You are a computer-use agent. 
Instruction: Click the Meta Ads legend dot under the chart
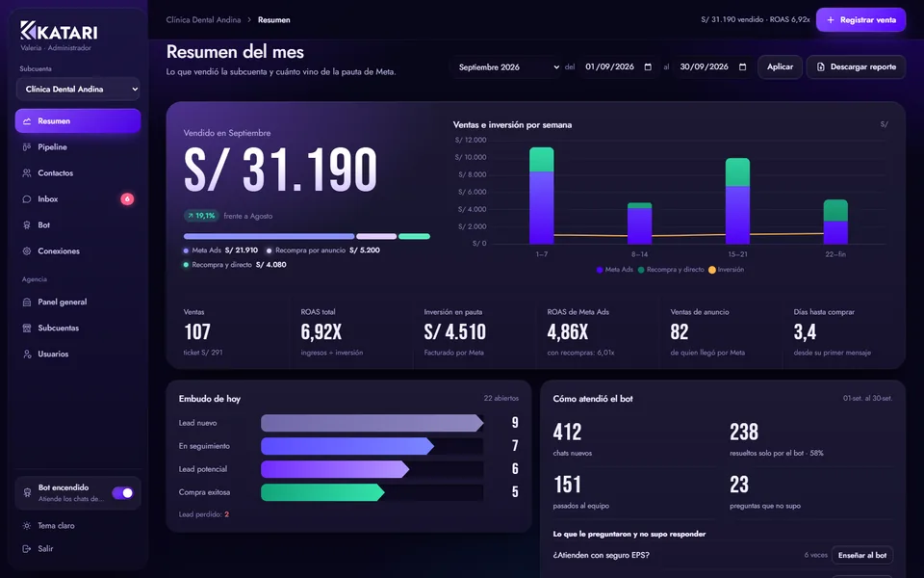click(600, 270)
